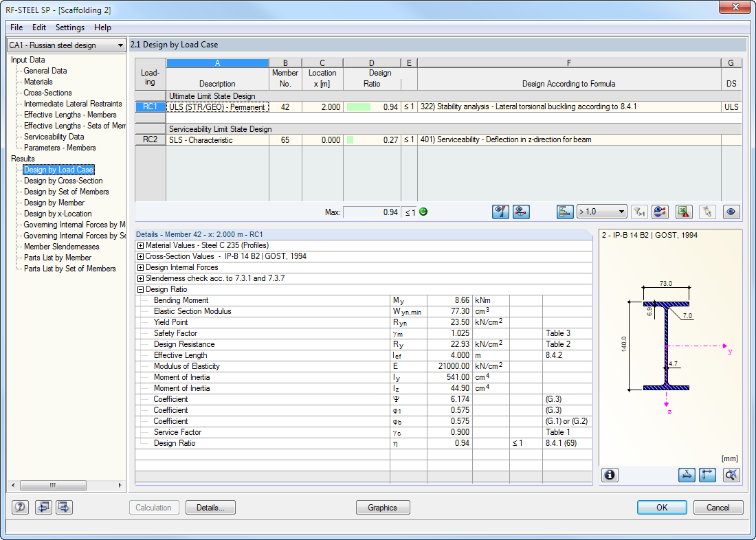Click the help question mark icon
756x540 pixels.
(20, 507)
